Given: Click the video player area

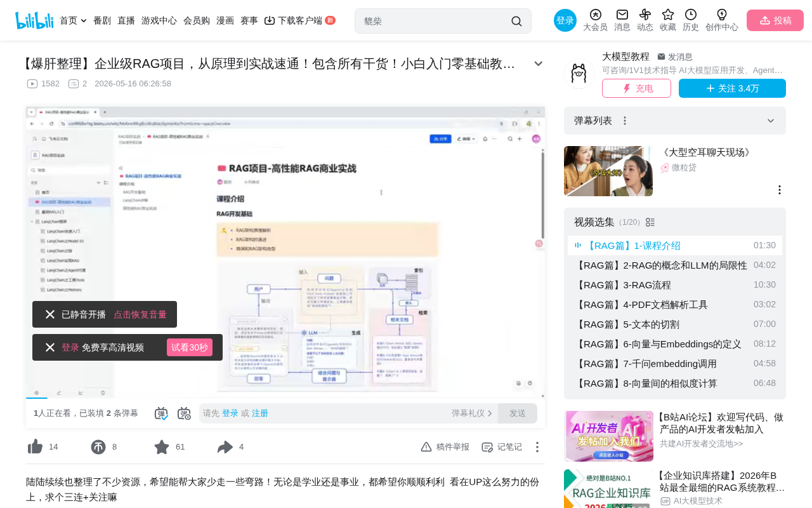Looking at the screenshot, I should [x=285, y=252].
